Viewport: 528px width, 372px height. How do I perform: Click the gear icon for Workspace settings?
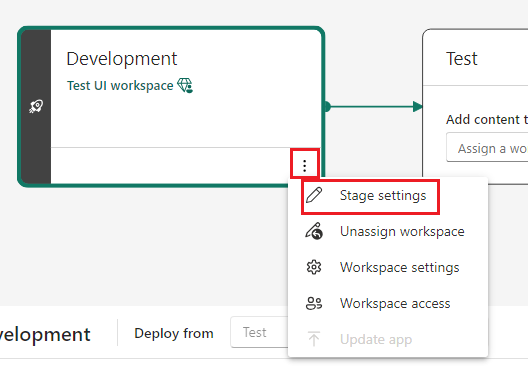pyautogui.click(x=314, y=267)
